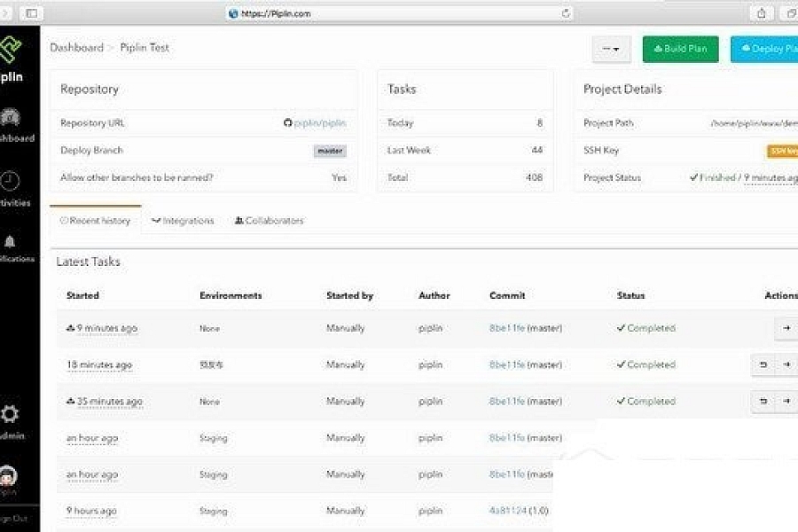Click the Started by column header
Screen dimensions: 798x532
(349, 295)
